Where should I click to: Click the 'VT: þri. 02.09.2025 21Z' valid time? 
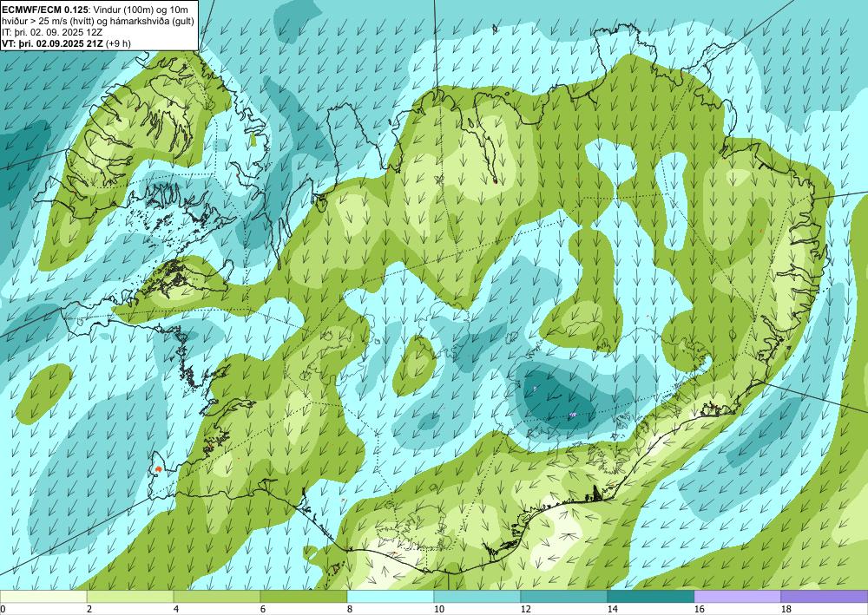pyautogui.click(x=52, y=43)
